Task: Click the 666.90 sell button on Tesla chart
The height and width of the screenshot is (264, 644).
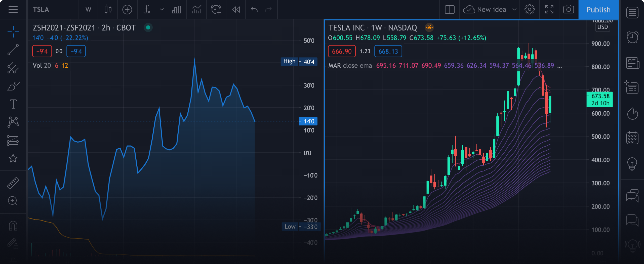Action: (342, 51)
